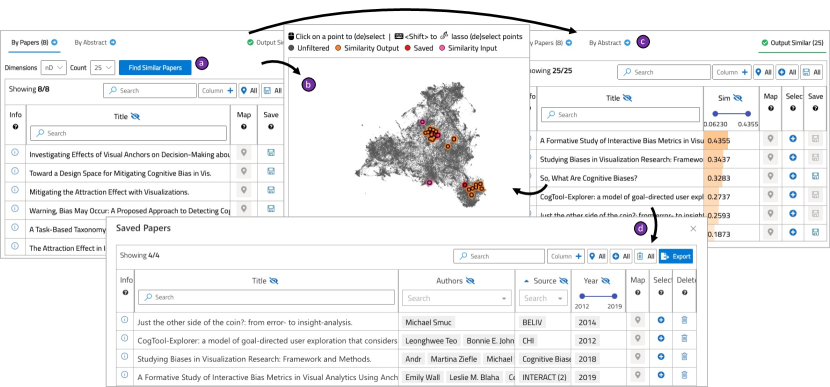Image resolution: width=830 pixels, height=387 pixels.
Task: Click Sim slider minimum handle at 0.0623
Action: pyautogui.click(x=715, y=113)
